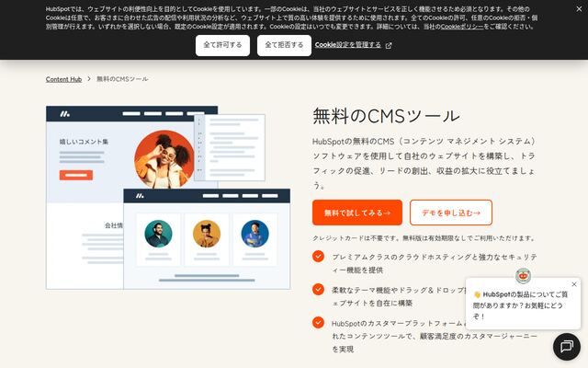Click the orange button inside the mockup illustration
Viewport: 588px width, 368px height.
point(76,175)
